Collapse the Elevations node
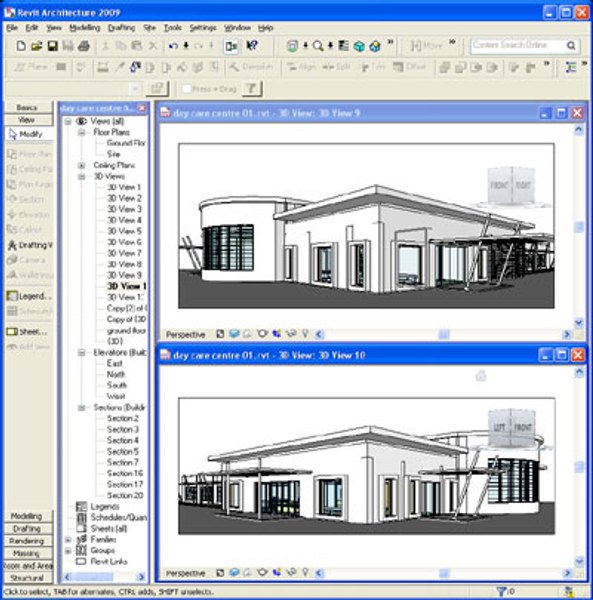 pos(81,353)
